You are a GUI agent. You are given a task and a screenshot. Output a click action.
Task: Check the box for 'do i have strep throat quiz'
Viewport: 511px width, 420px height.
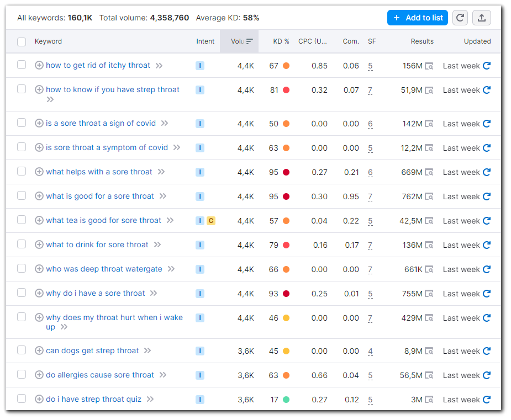tap(22, 398)
